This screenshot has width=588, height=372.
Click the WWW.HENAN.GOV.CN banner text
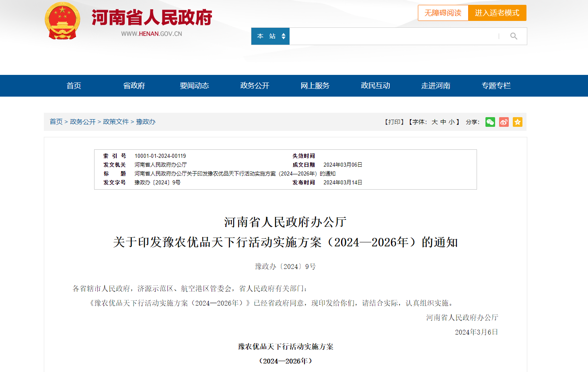(x=151, y=33)
